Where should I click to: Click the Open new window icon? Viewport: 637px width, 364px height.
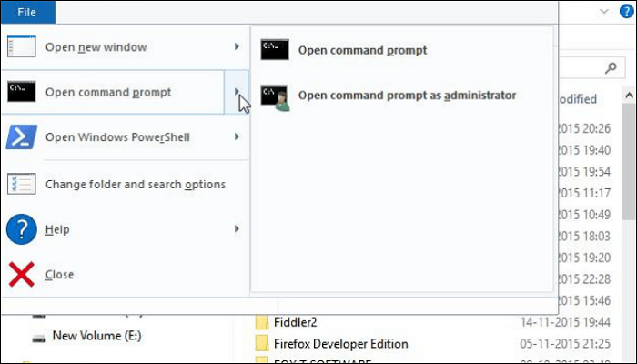point(21,46)
